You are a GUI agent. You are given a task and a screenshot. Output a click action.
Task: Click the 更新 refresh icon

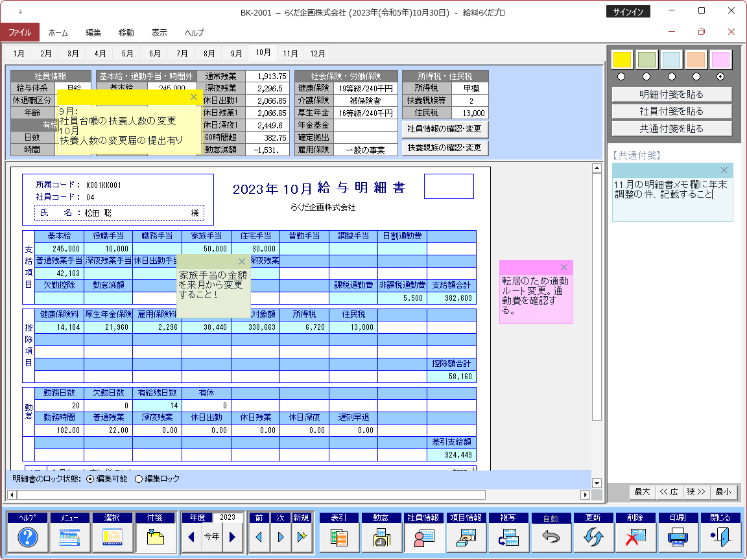click(593, 537)
